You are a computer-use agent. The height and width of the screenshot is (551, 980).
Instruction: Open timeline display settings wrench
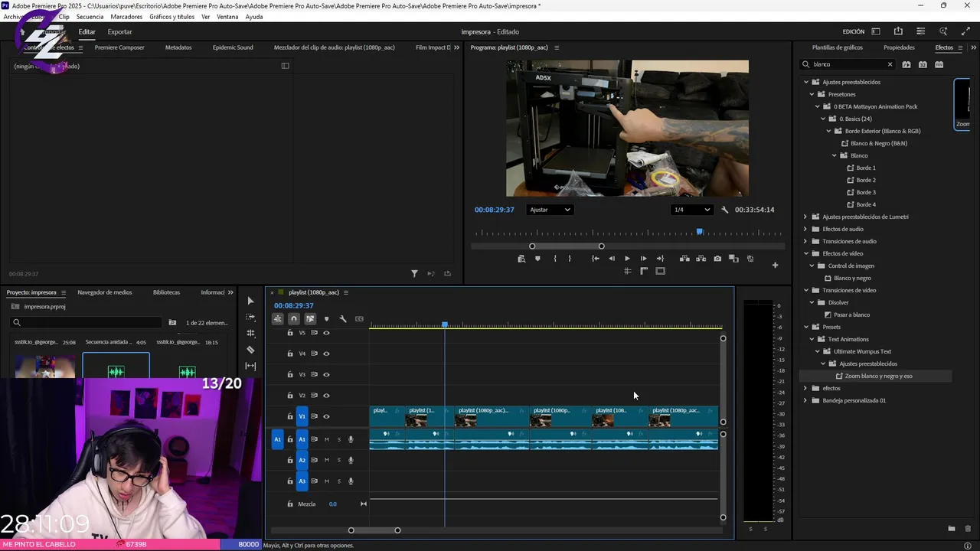(343, 319)
